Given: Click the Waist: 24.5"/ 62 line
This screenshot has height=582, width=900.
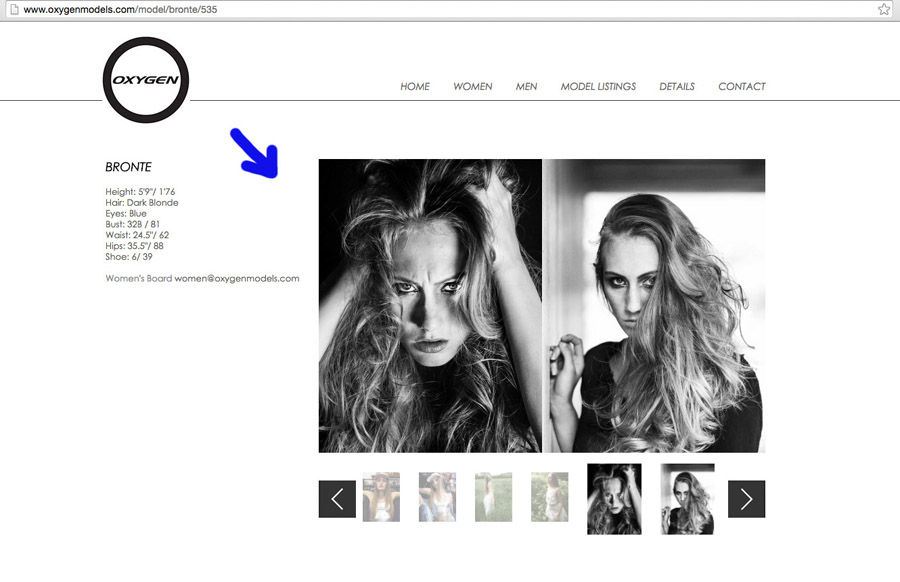Looking at the screenshot, I should pyautogui.click(x=137, y=235).
